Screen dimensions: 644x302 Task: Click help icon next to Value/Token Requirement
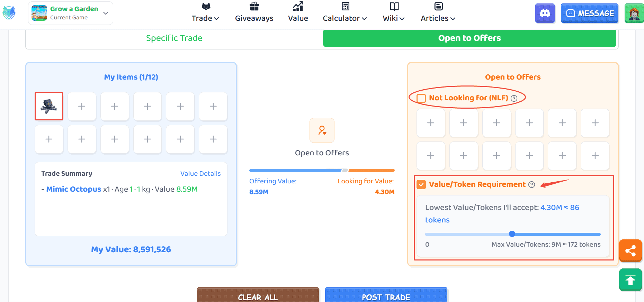pos(532,185)
